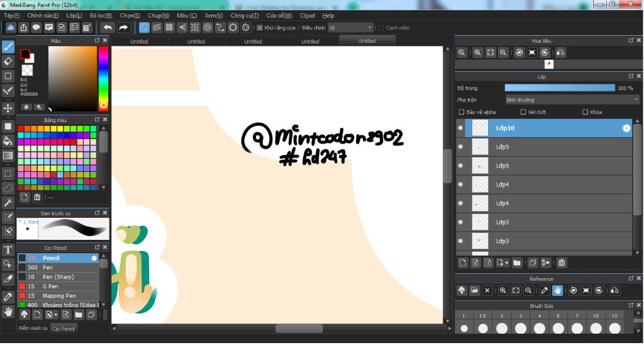Open reference image from folder
644x345 pixels.
click(474, 290)
